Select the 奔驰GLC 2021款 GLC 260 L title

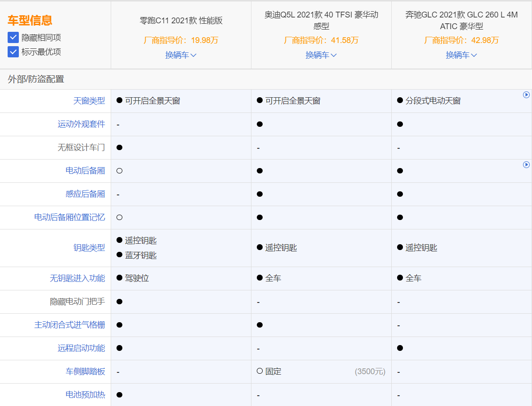[462, 20]
